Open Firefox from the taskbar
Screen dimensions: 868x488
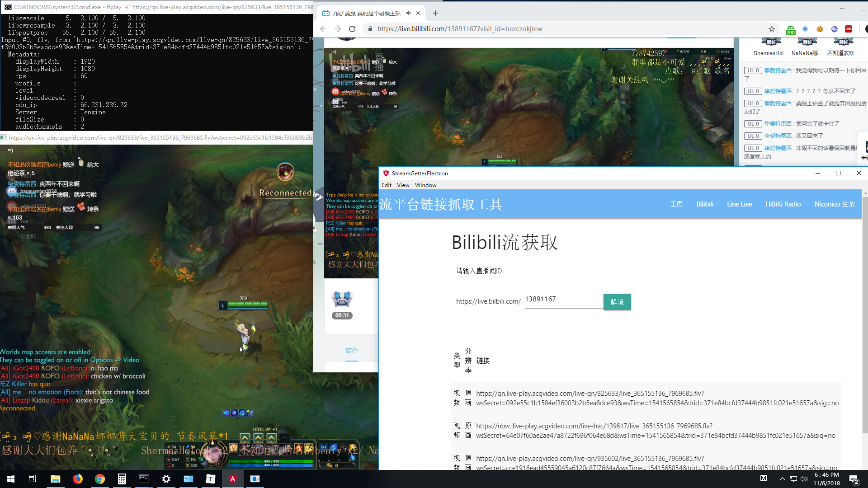[x=78, y=479]
